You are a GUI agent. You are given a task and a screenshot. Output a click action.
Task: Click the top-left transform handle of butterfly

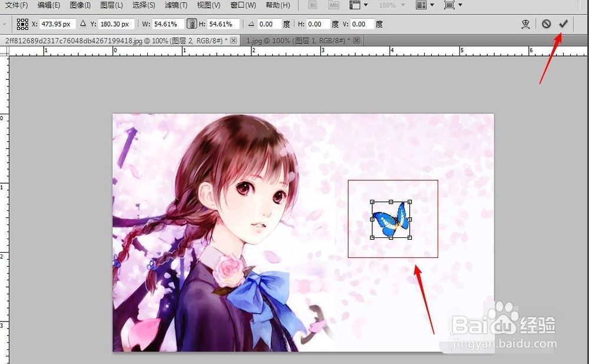[x=372, y=202]
